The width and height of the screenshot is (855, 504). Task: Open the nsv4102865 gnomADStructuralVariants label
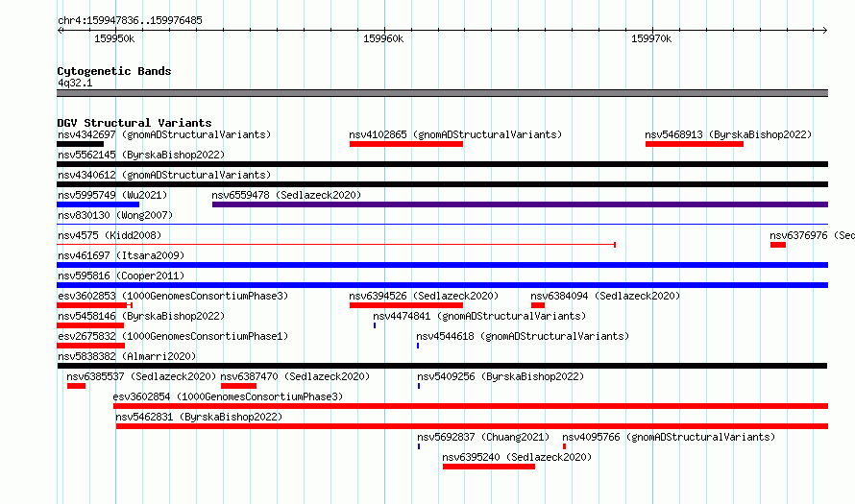point(455,134)
